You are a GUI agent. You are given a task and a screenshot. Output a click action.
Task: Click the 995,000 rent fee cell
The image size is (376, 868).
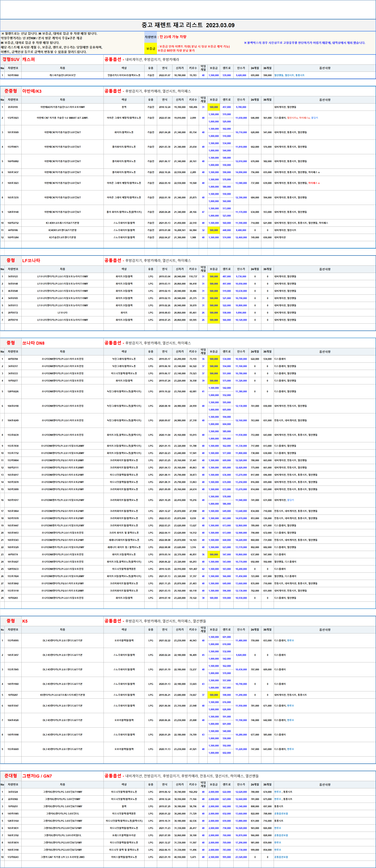pyautogui.click(x=227, y=857)
